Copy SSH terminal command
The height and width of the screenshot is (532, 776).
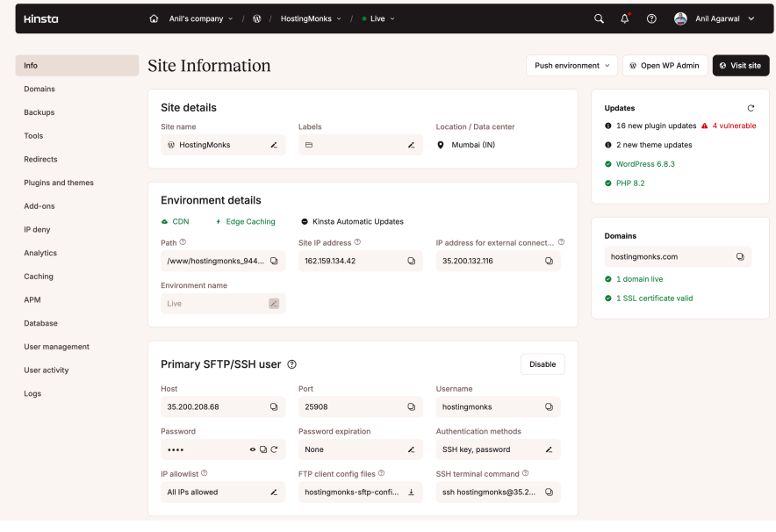click(549, 492)
